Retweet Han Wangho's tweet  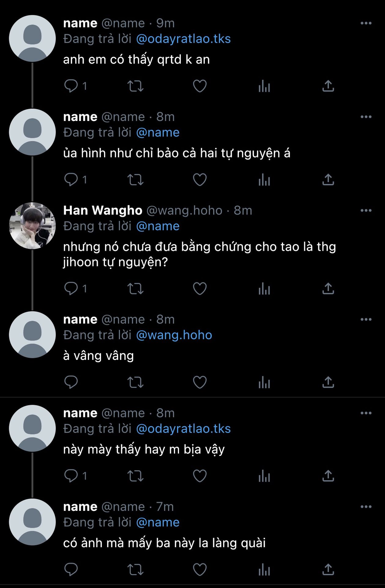point(135,289)
